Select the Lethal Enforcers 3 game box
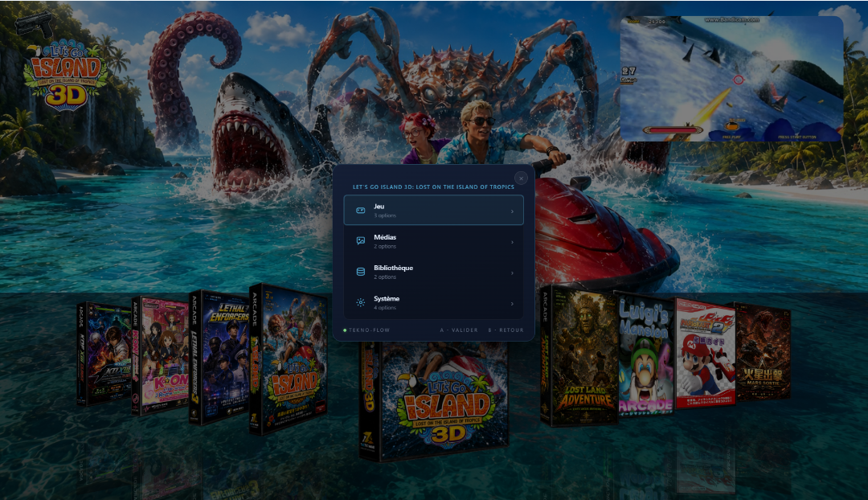This screenshot has width=868, height=500. (219, 358)
